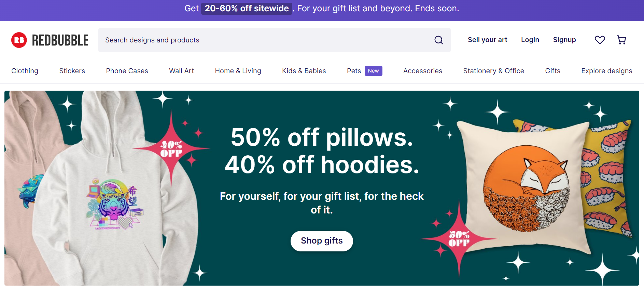The image size is (644, 288).
Task: Click the Sell your art link
Action: (487, 40)
